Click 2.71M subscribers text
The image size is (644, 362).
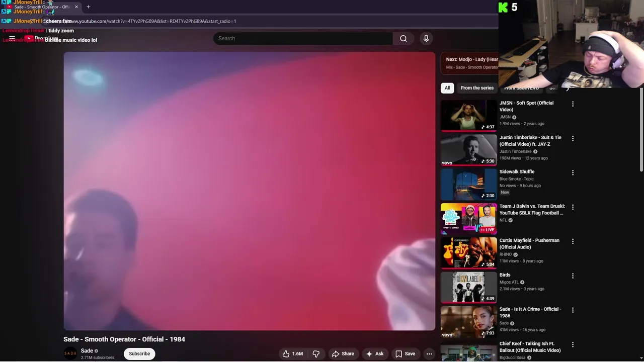coord(98,358)
